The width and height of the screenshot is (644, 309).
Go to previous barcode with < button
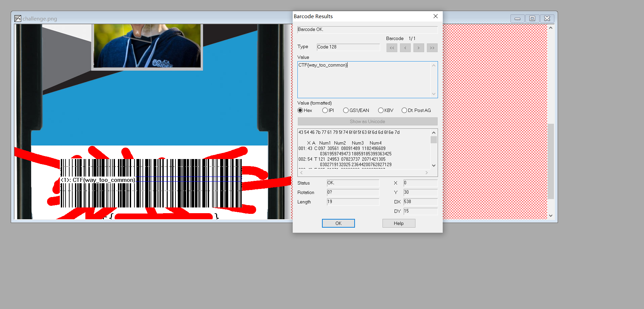(x=405, y=48)
